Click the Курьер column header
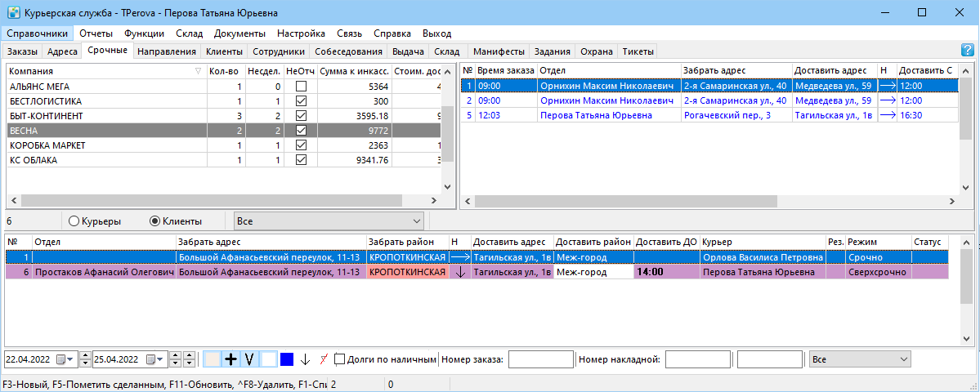Viewport: 980px width, 392px height. click(x=763, y=242)
